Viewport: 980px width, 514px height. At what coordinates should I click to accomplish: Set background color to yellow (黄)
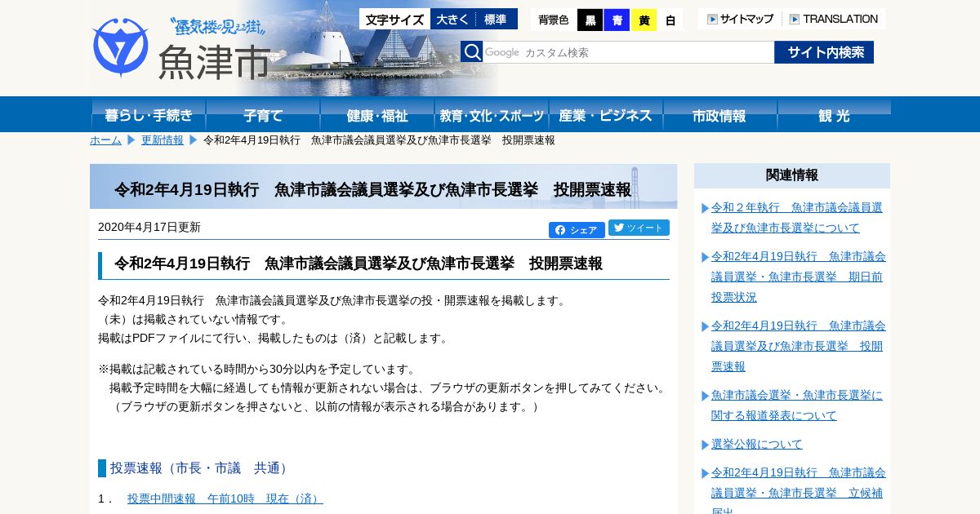pyautogui.click(x=644, y=20)
